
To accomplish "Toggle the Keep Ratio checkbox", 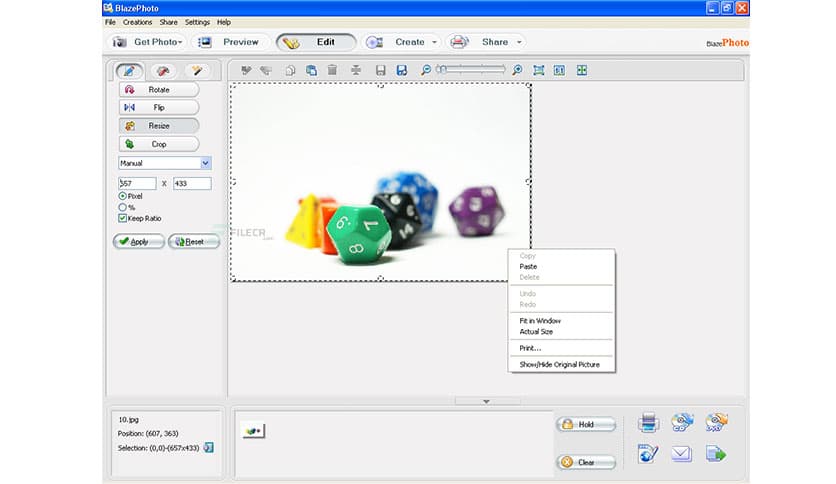I will pos(123,219).
